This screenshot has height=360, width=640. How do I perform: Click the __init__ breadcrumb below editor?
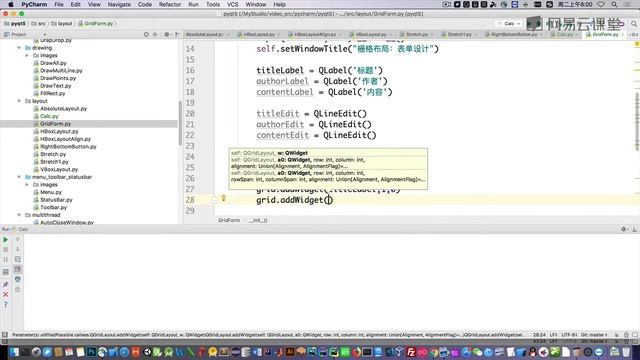(258, 220)
